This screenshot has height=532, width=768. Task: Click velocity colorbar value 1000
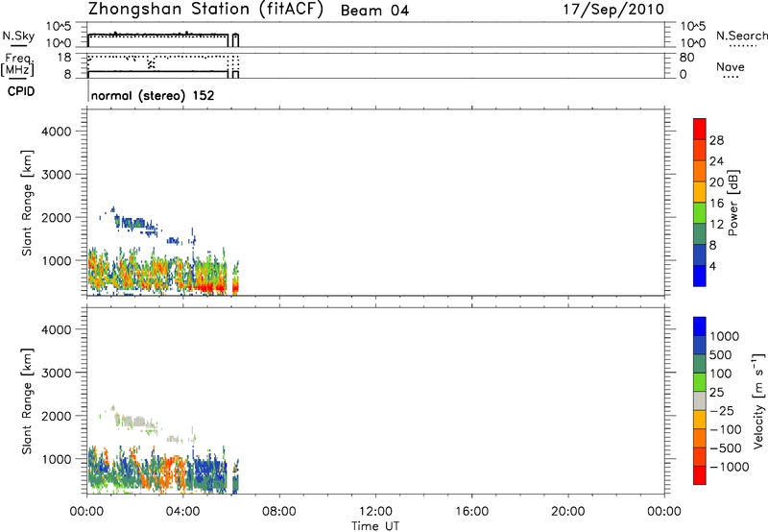pyautogui.click(x=725, y=336)
